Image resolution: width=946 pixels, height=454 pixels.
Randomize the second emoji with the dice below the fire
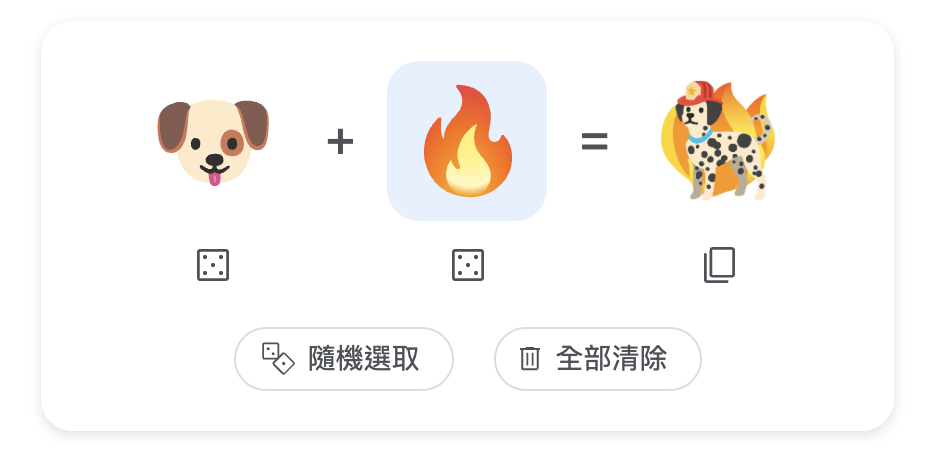click(x=468, y=265)
